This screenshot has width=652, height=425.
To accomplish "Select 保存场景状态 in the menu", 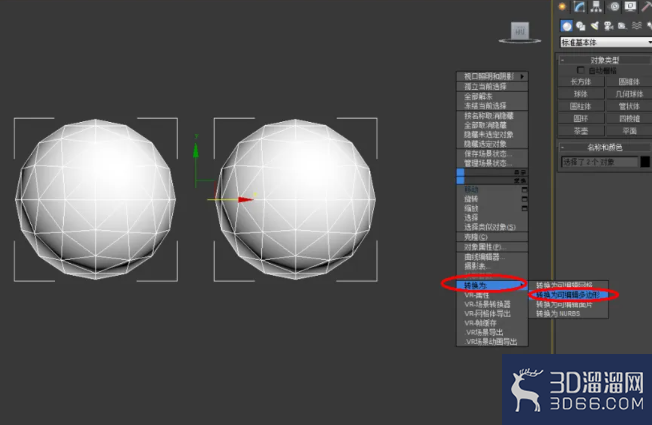I will pyautogui.click(x=492, y=153).
